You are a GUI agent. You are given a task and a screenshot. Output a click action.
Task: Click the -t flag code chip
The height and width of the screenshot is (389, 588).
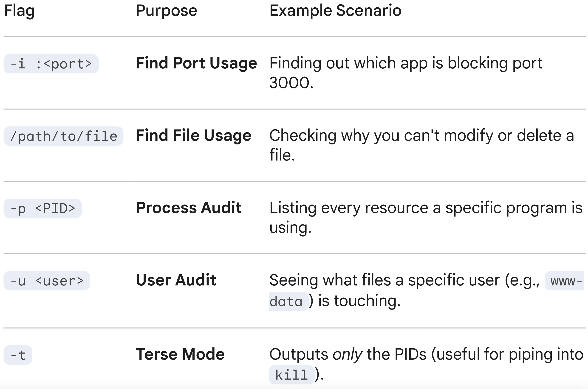[x=18, y=355]
